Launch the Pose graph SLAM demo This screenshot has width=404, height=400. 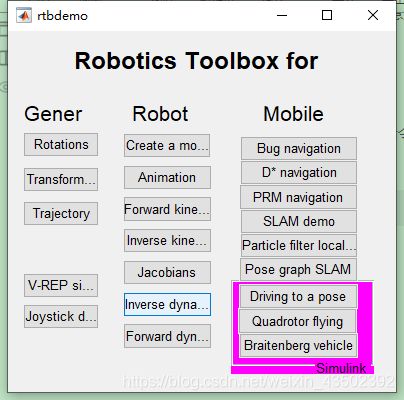(298, 269)
